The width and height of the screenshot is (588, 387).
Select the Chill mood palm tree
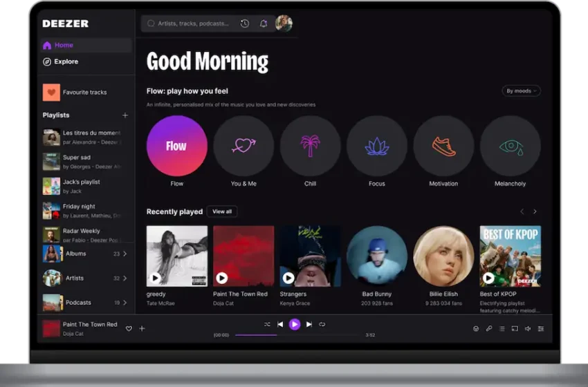(x=310, y=146)
